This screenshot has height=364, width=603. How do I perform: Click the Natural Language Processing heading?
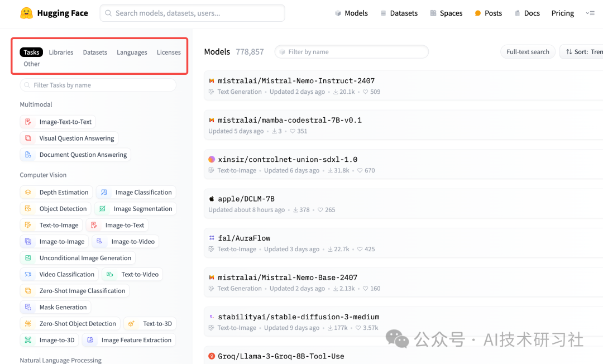(x=60, y=360)
